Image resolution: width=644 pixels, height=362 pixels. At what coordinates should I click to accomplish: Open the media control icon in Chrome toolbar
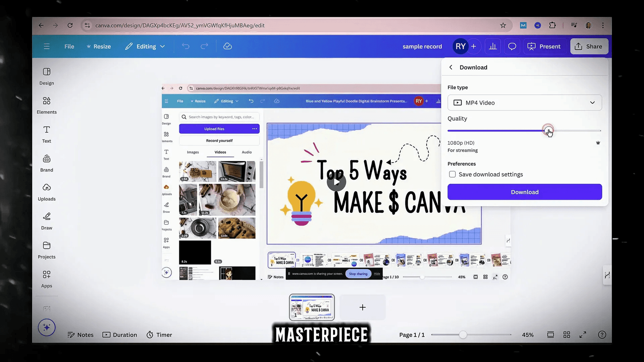(x=574, y=25)
